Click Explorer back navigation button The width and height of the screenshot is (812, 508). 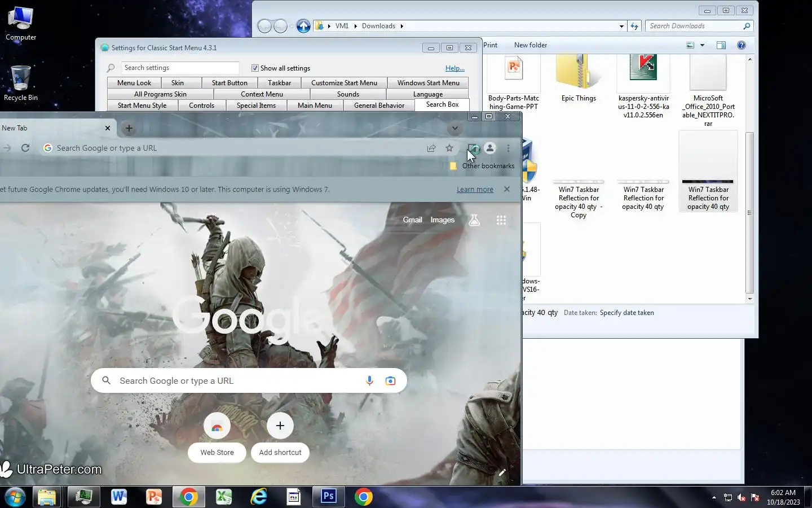264,26
